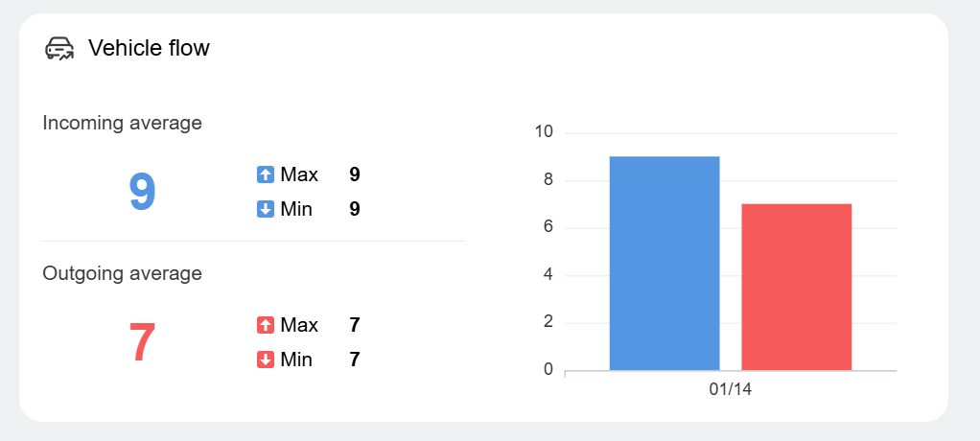Click the large red outgoing average 7
Image resolution: width=980 pixels, height=441 pixels.
[142, 342]
